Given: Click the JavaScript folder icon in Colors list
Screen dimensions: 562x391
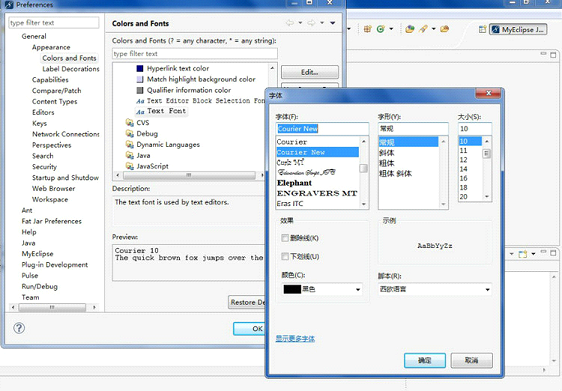Looking at the screenshot, I should tap(129, 166).
